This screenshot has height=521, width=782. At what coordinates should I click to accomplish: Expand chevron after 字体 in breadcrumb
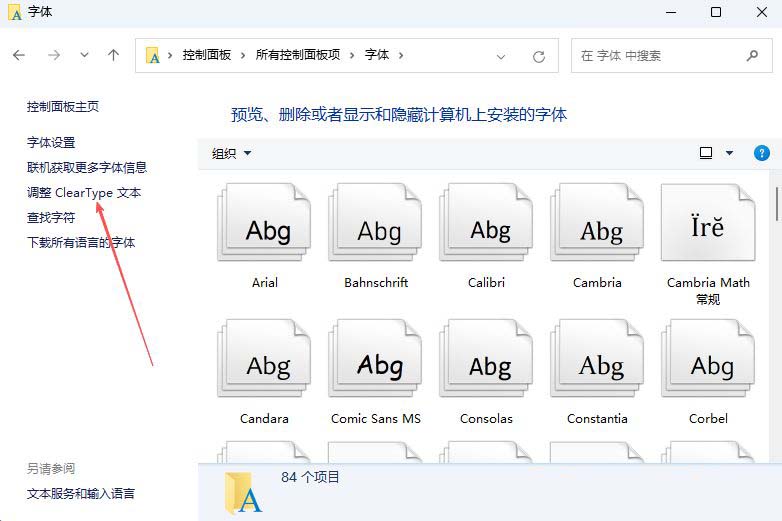(401, 55)
